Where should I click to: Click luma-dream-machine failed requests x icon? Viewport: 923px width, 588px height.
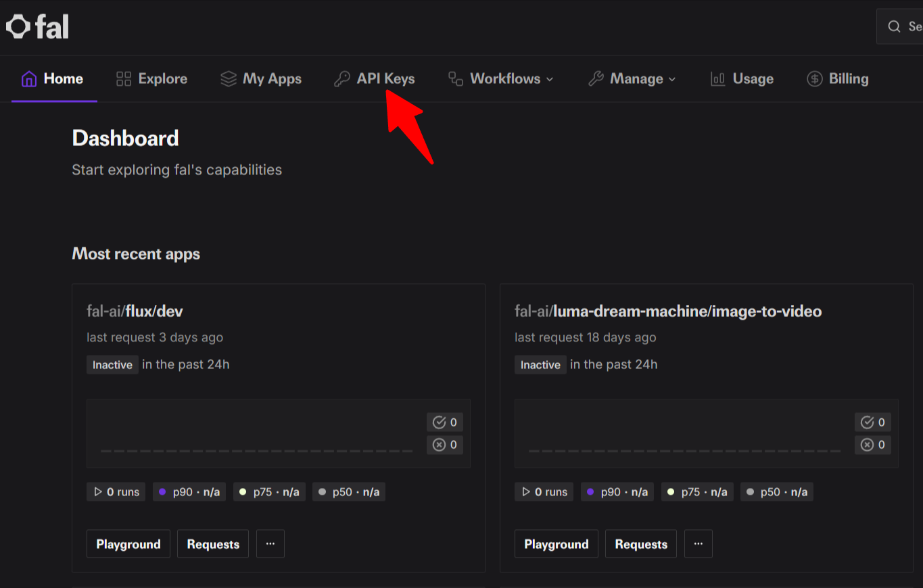pyautogui.click(x=867, y=445)
